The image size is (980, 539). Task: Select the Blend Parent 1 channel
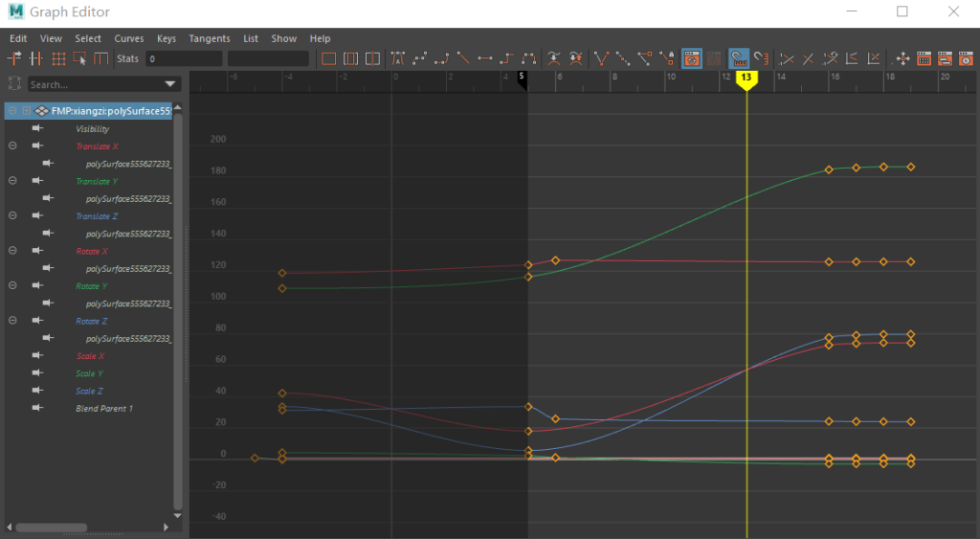click(x=104, y=408)
